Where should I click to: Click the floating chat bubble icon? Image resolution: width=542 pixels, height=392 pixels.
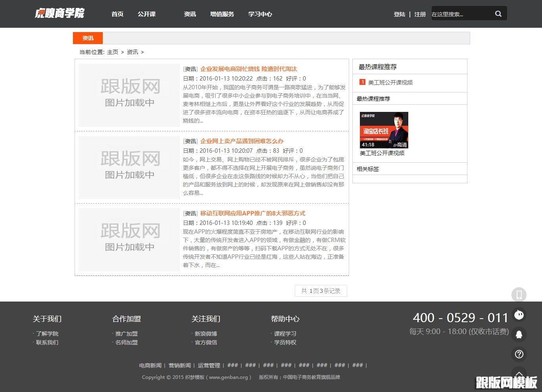pyautogui.click(x=519, y=315)
